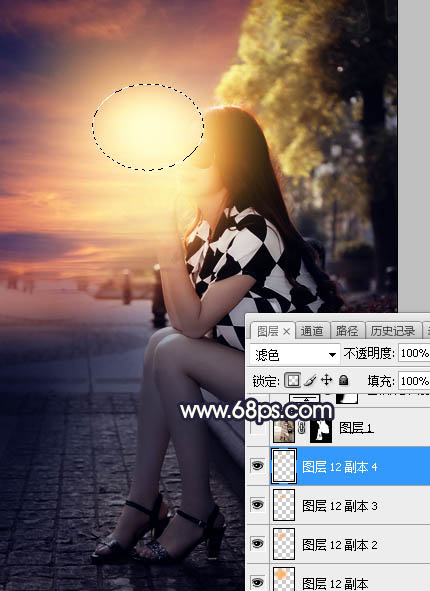Select layer name 图层 12 副本 4

[340, 467]
